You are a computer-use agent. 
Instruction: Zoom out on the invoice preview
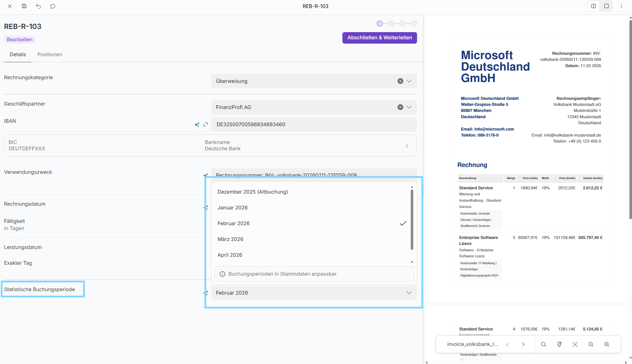coord(591,344)
